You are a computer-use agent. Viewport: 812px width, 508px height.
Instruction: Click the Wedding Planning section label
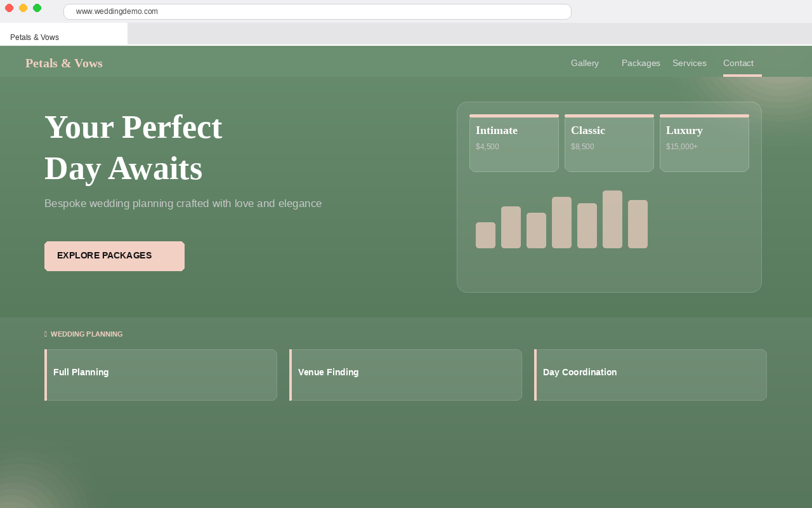(86, 334)
